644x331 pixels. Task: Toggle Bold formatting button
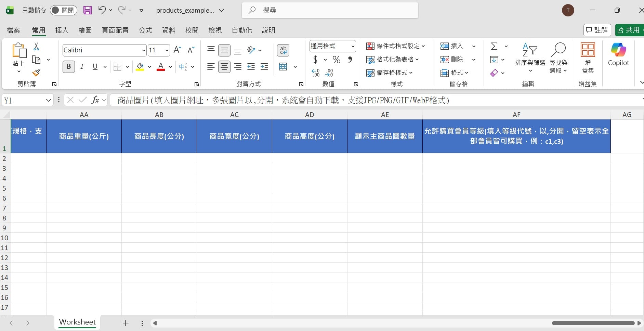[69, 66]
